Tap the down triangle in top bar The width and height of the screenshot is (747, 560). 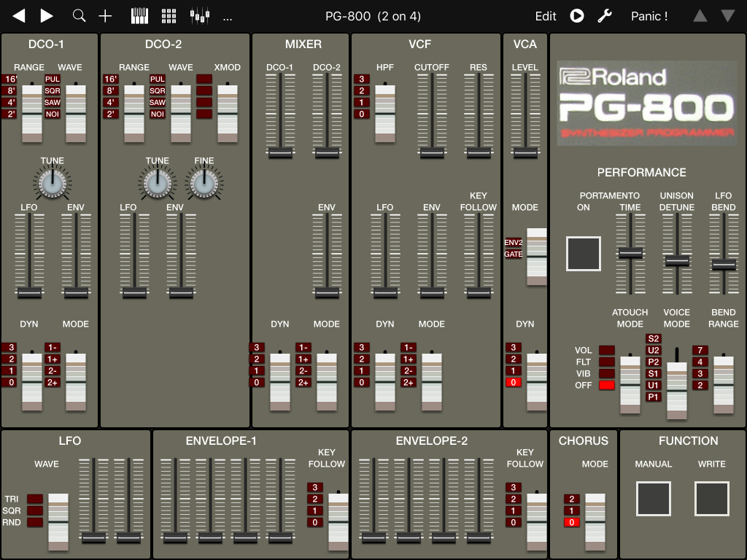coord(727,16)
